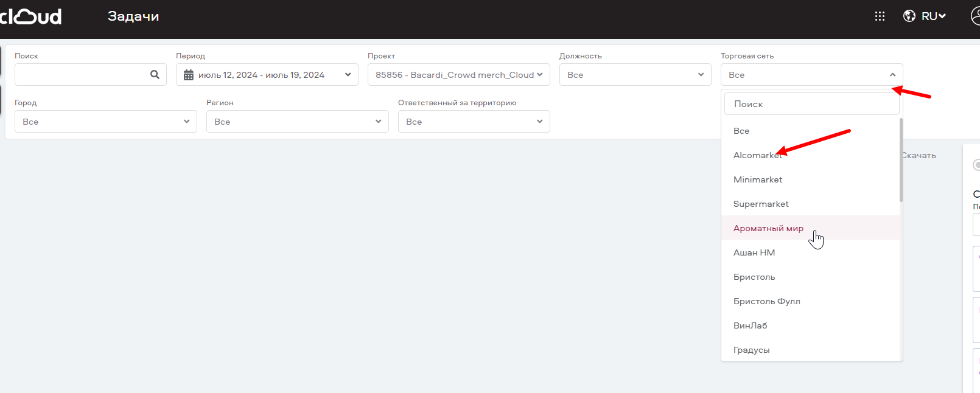Open the RU language dropdown

pos(934,16)
